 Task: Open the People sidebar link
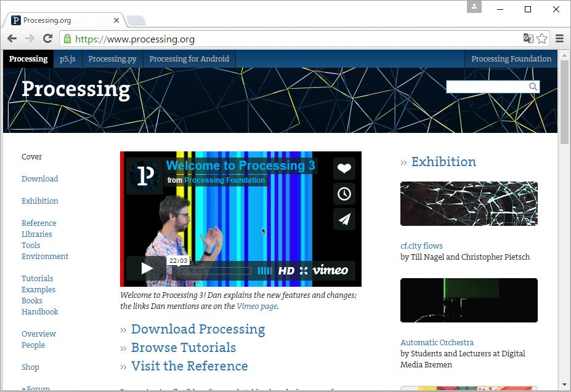(33, 345)
